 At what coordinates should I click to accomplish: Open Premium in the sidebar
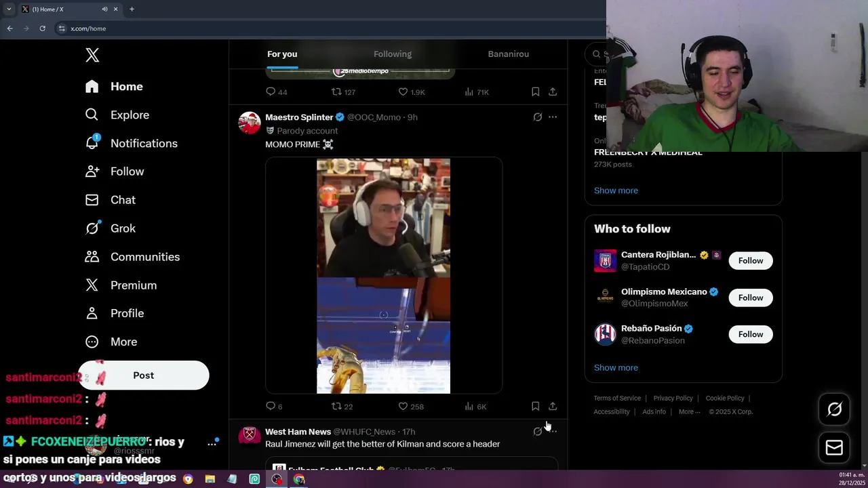(120, 285)
